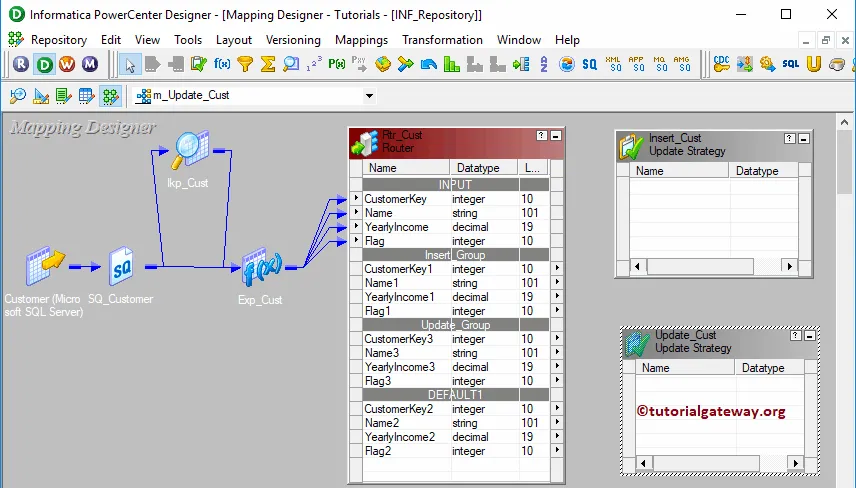This screenshot has height=488, width=856.
Task: Select the MQ SQ toolbar icon
Action: click(x=659, y=64)
